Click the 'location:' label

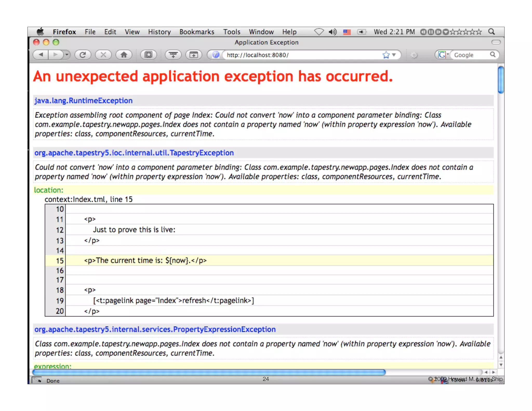49,190
